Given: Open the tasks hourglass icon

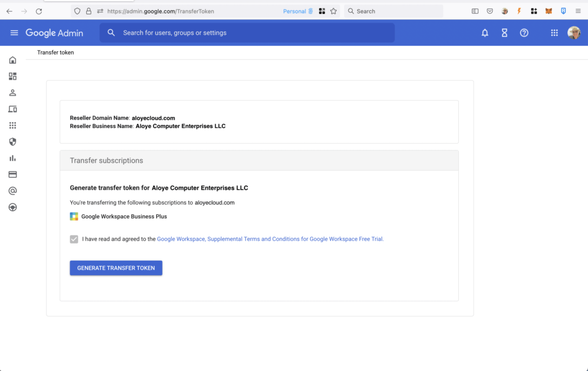Looking at the screenshot, I should (x=504, y=33).
